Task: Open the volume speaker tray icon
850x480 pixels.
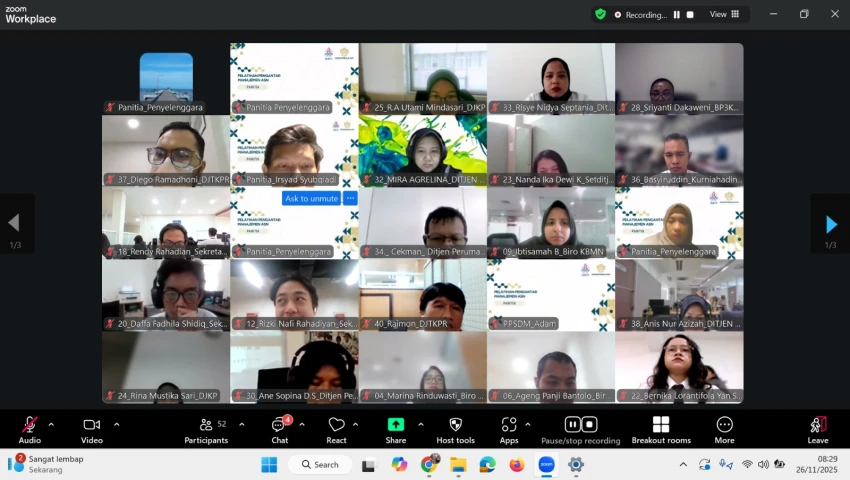Action: 763,464
